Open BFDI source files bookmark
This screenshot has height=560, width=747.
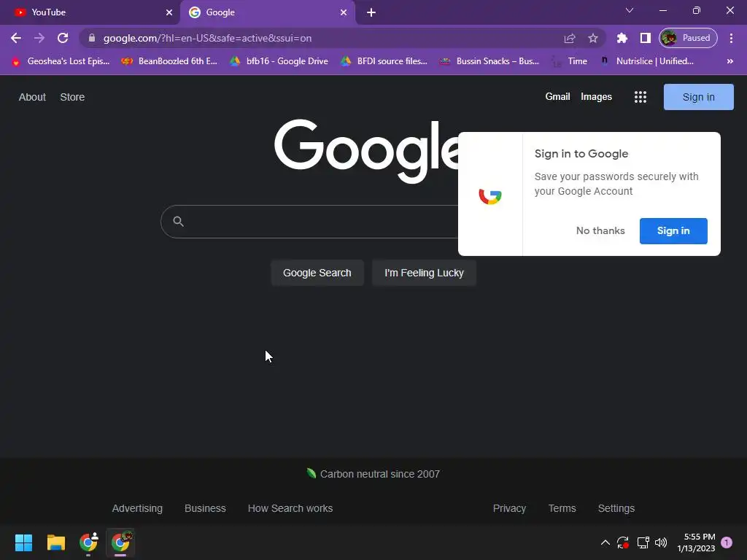pyautogui.click(x=384, y=61)
